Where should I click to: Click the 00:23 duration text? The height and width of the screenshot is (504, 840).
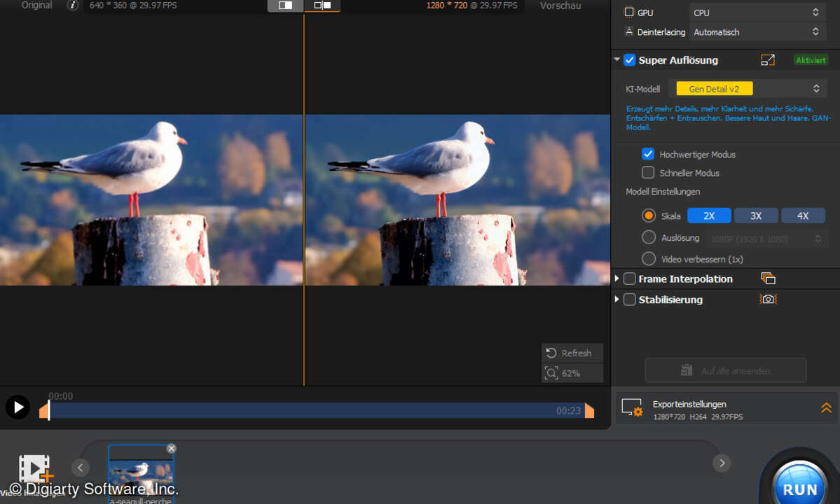click(x=568, y=410)
